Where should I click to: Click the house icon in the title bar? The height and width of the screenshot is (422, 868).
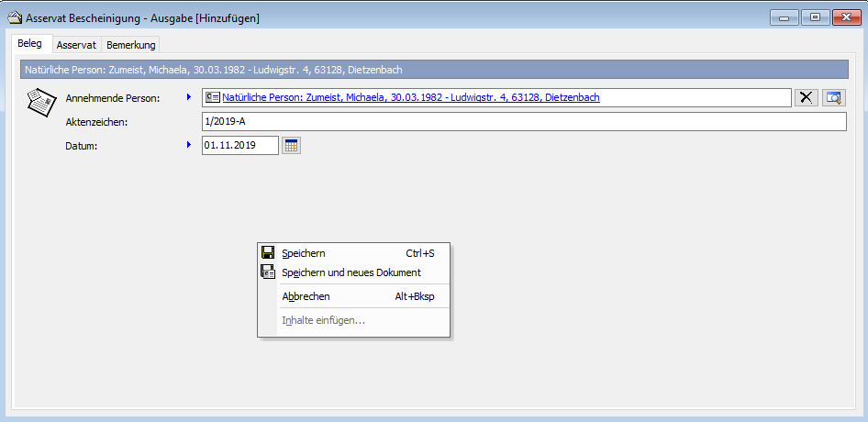click(x=15, y=17)
